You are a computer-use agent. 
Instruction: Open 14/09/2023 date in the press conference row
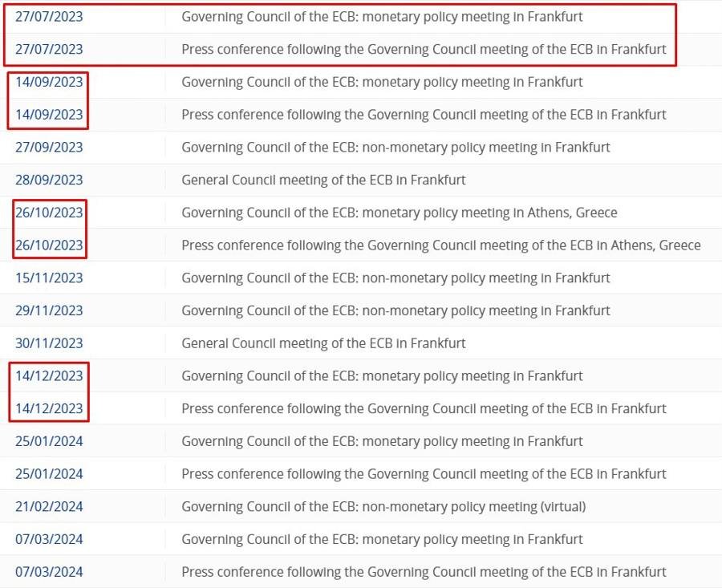(49, 115)
